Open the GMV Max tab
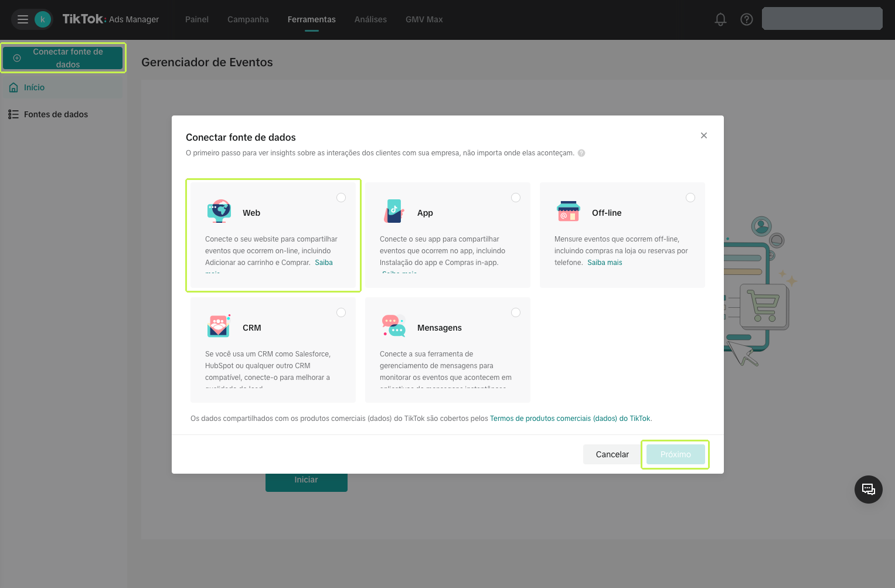 [424, 19]
